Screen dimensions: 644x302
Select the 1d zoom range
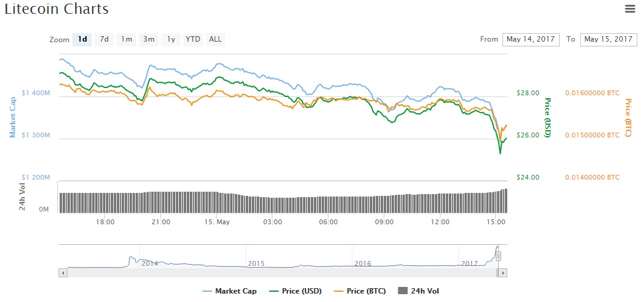click(x=82, y=39)
